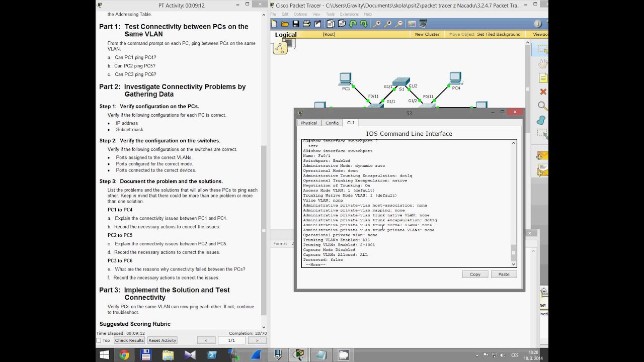Click the network information icon

pyautogui.click(x=538, y=24)
